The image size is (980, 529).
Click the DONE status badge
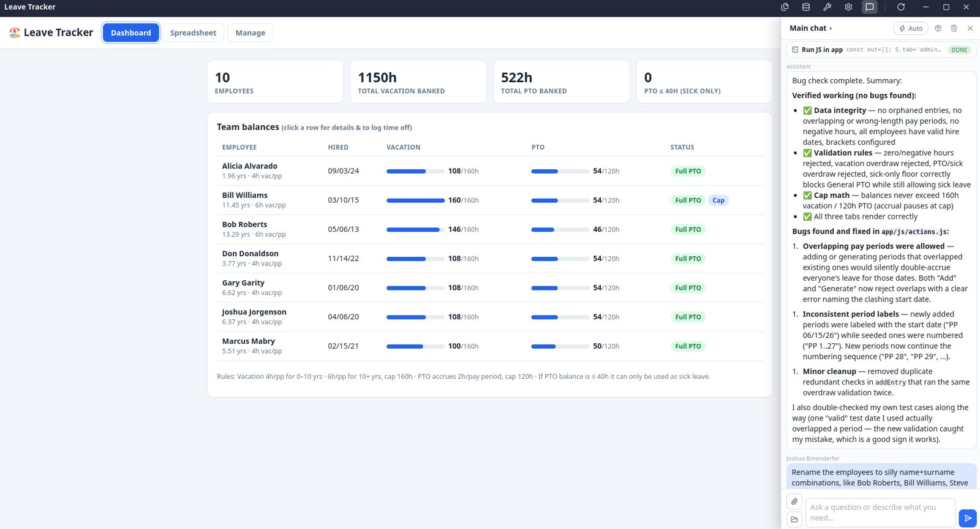point(959,50)
